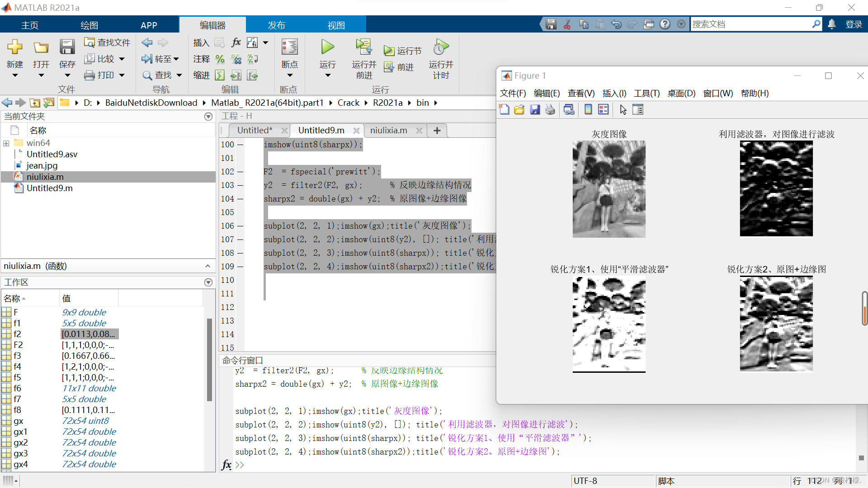The width and height of the screenshot is (868, 488).
Task: Click the Insert Colorbar icon in Figure
Action: click(588, 110)
